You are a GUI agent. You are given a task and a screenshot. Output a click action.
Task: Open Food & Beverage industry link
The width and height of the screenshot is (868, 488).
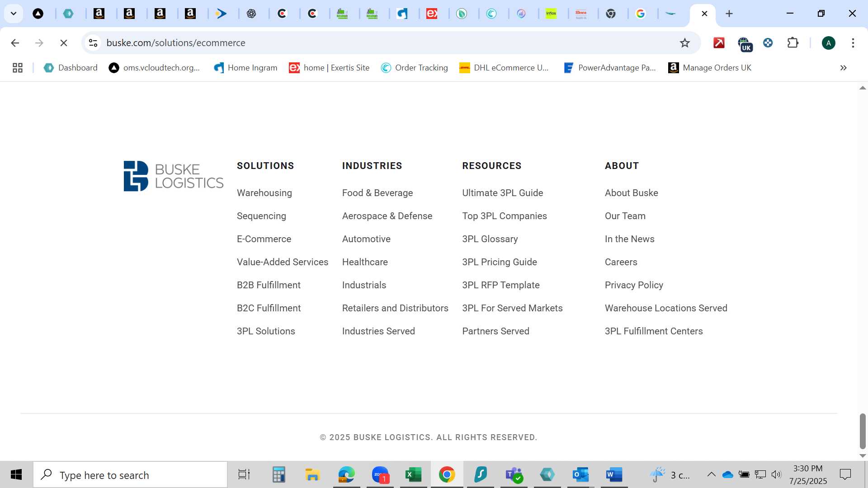tap(377, 193)
